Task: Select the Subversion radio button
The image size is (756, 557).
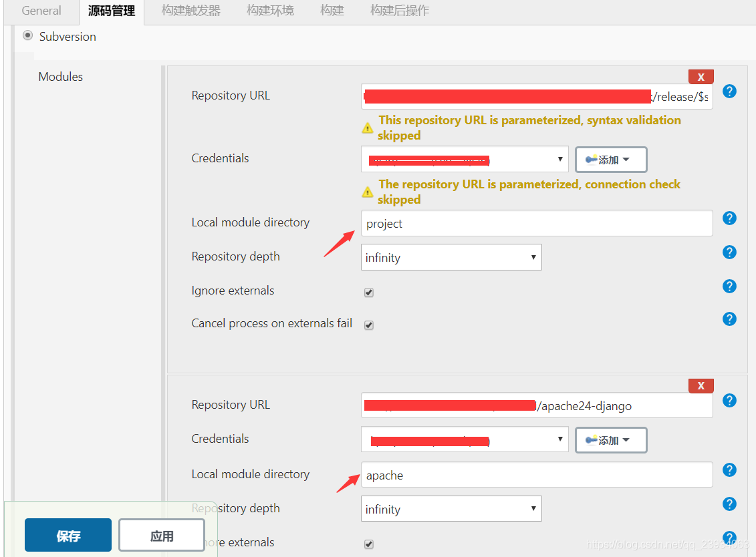Action: tap(28, 35)
